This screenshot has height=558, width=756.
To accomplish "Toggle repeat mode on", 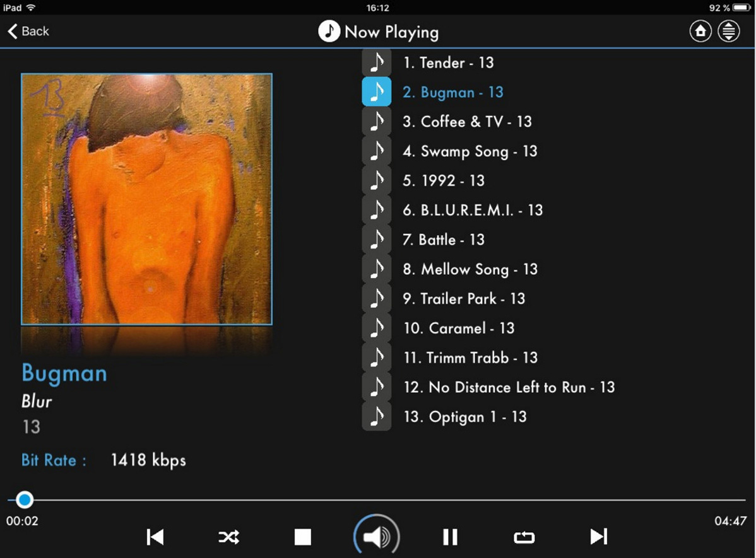I will coord(524,537).
